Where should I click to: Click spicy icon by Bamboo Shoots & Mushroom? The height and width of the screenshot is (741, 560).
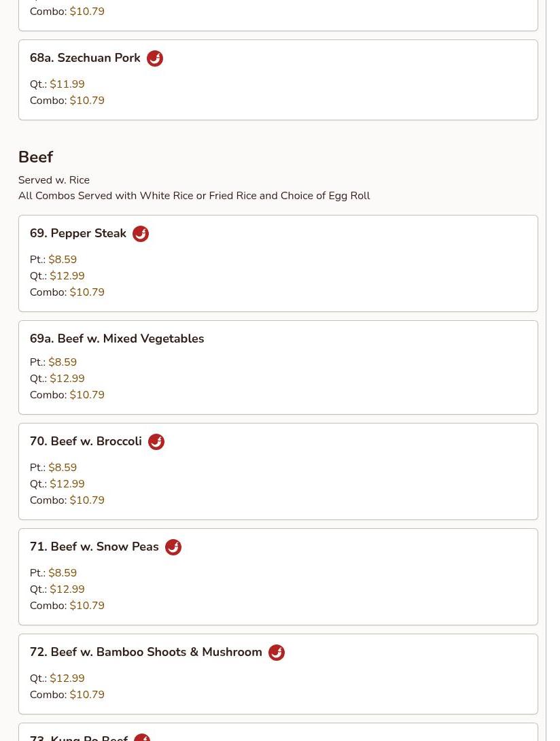(x=277, y=653)
